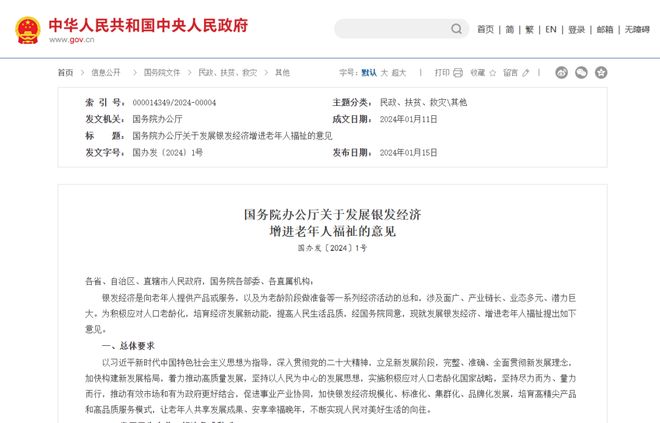Image resolution: width=660 pixels, height=423 pixels.
Task: Select 大 font size
Action: point(384,73)
